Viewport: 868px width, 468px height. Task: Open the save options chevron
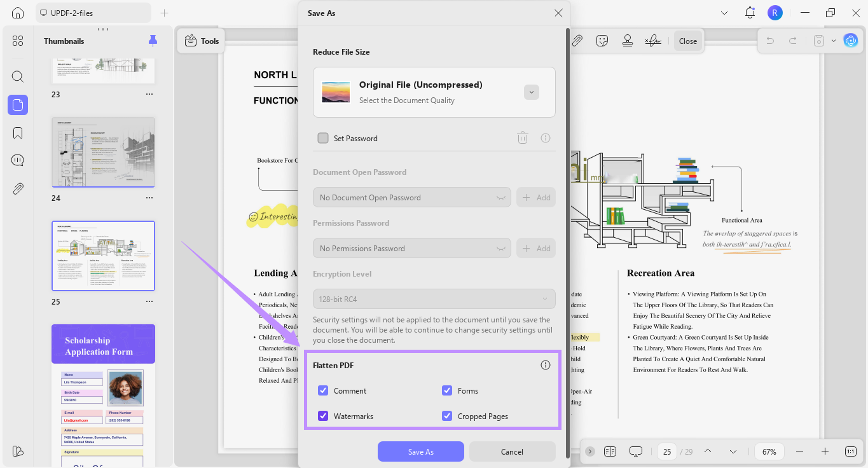click(834, 40)
